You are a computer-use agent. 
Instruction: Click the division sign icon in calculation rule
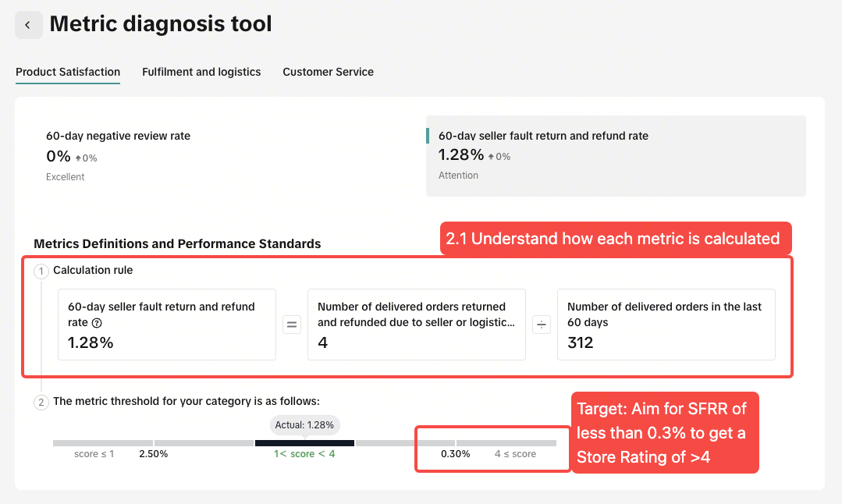coord(542,325)
